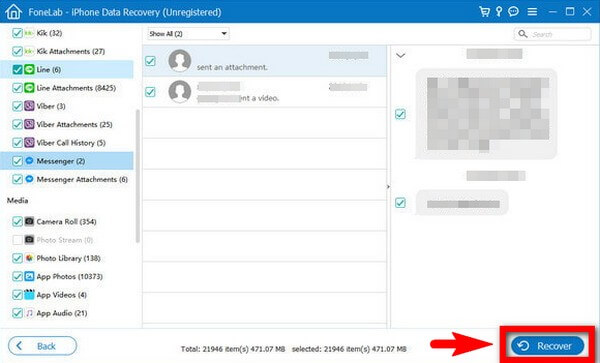The image size is (600, 363).
Task: Uncheck the App Photos checkbox
Action: click(17, 276)
